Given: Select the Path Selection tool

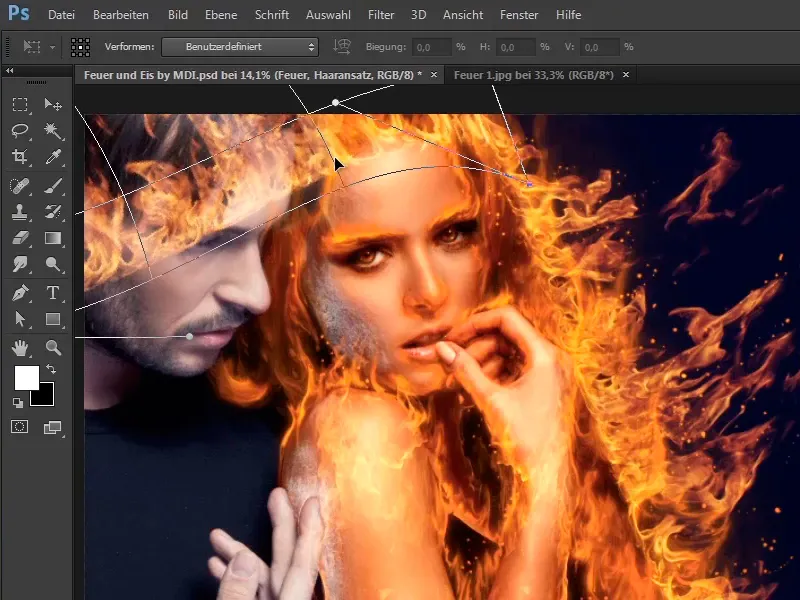Looking at the screenshot, I should 20,319.
